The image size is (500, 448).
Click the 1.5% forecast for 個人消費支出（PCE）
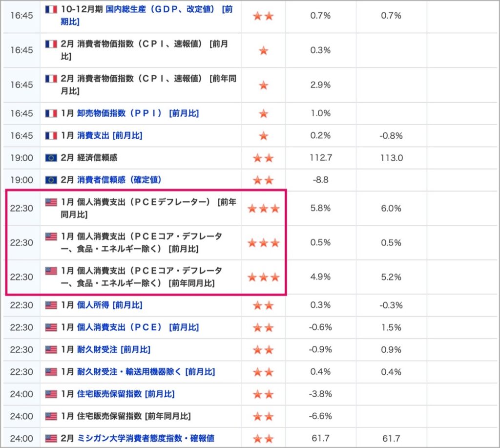[x=391, y=327]
